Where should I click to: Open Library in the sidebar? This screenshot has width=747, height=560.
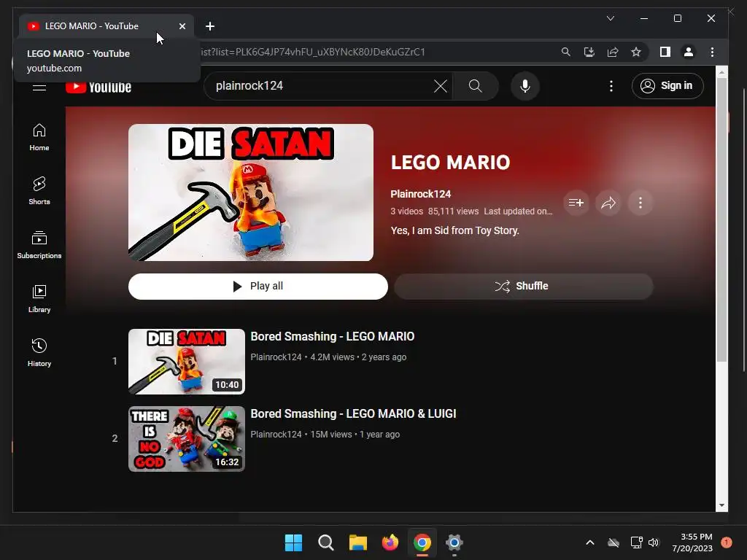point(39,298)
